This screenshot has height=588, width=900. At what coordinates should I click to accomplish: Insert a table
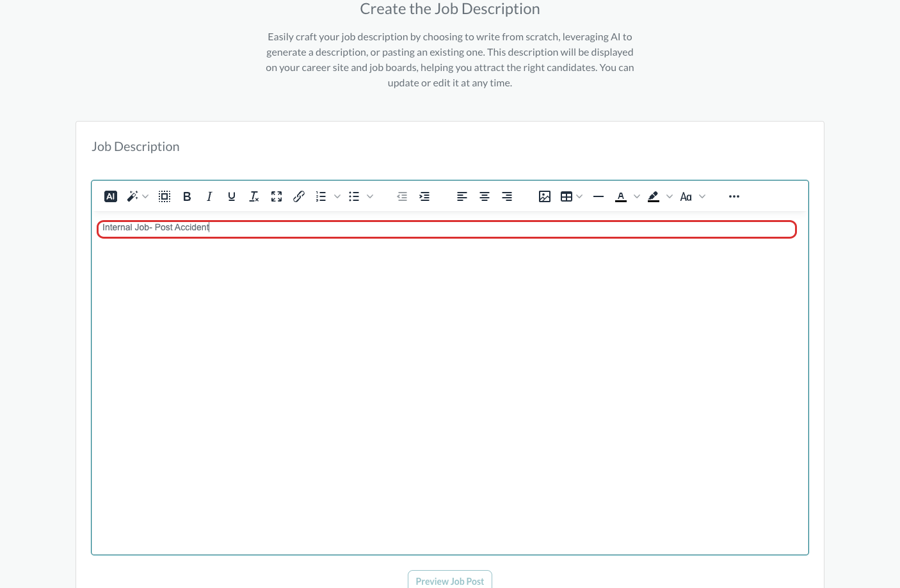pos(567,196)
